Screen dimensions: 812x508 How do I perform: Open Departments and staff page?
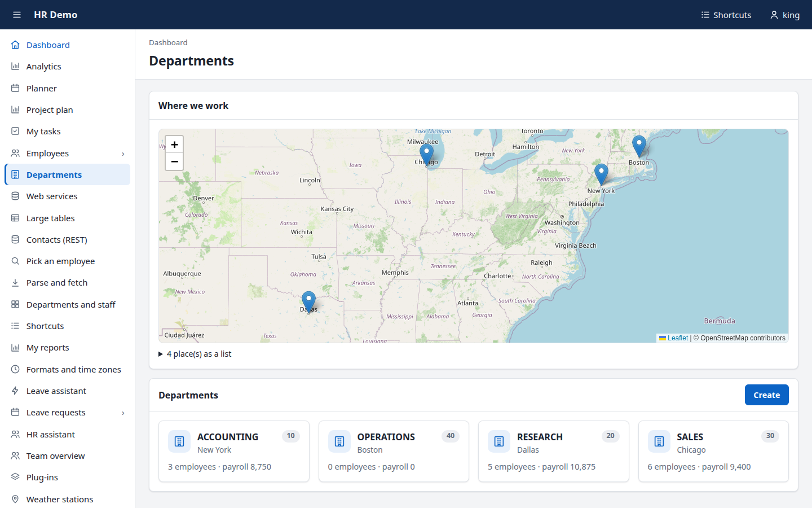point(68,304)
